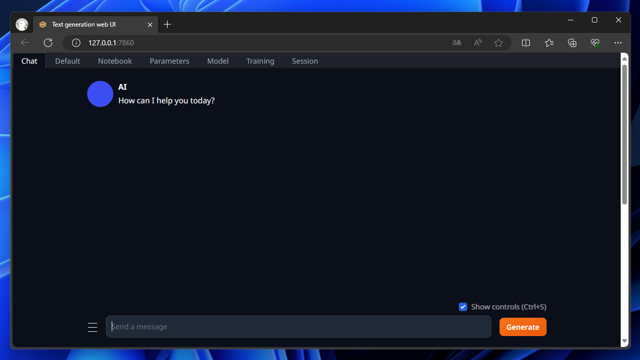Image resolution: width=640 pixels, height=360 pixels.
Task: Focus the Send a message input
Action: [x=298, y=327]
